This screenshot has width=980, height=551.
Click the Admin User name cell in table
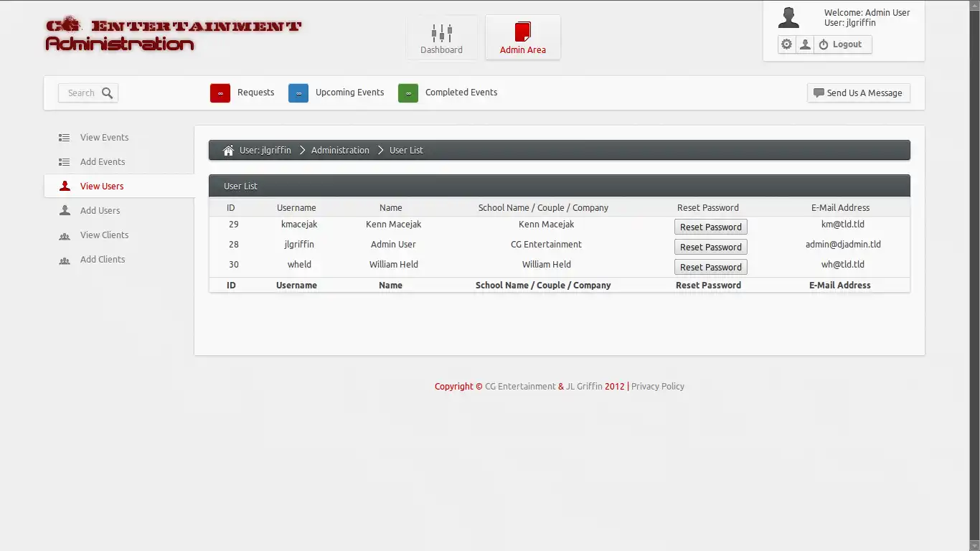tap(393, 245)
